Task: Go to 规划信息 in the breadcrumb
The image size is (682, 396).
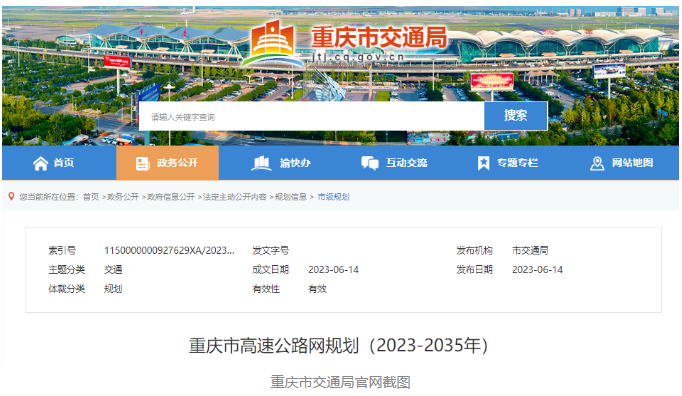Action: pyautogui.click(x=291, y=197)
